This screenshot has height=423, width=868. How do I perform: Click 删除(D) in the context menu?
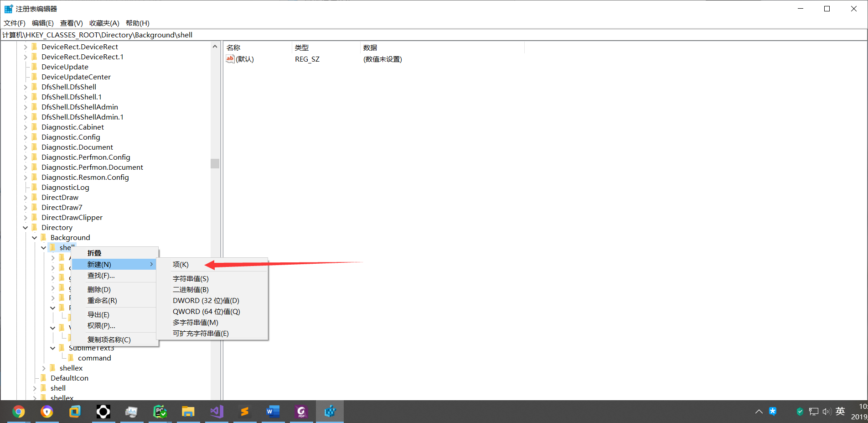(x=115, y=289)
